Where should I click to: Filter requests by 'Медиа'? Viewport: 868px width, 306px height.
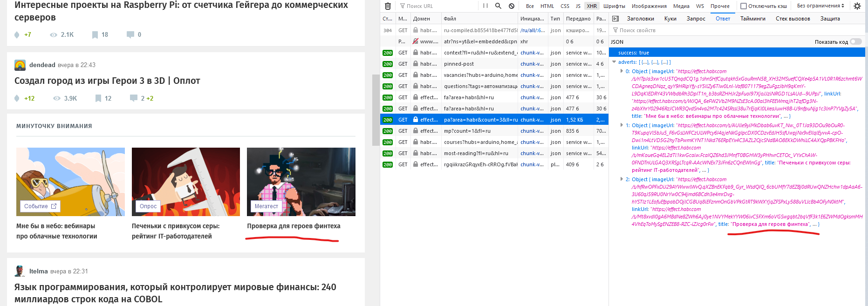click(681, 6)
